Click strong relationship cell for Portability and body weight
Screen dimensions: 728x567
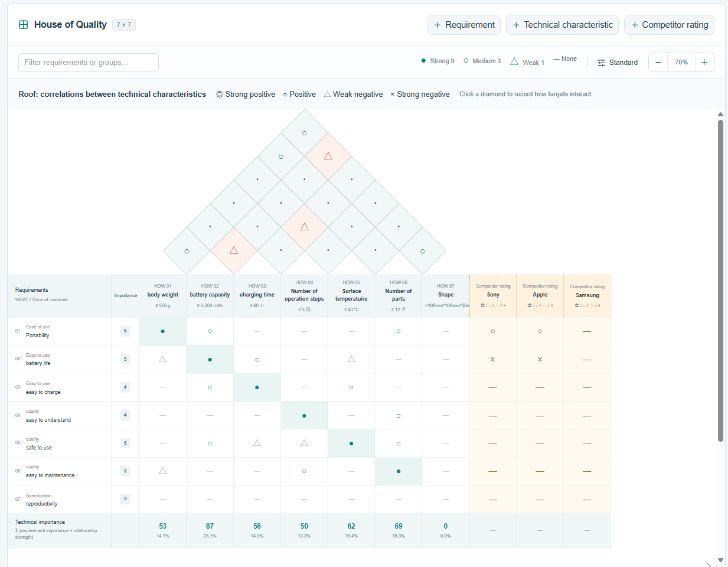(x=163, y=331)
